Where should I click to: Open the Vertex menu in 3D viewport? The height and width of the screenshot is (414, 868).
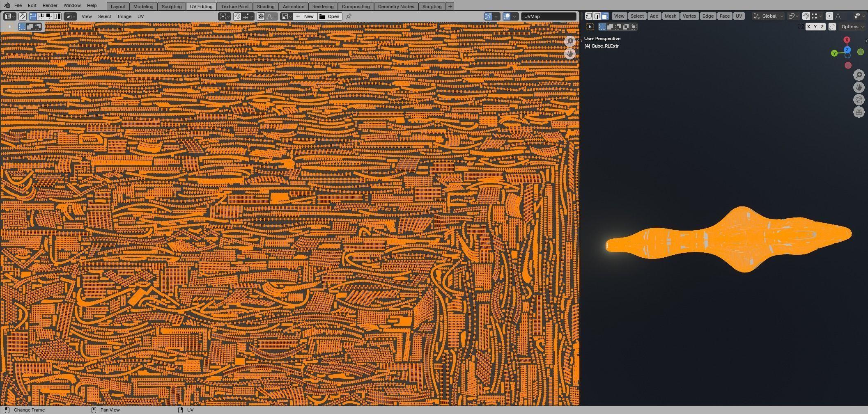tap(689, 16)
